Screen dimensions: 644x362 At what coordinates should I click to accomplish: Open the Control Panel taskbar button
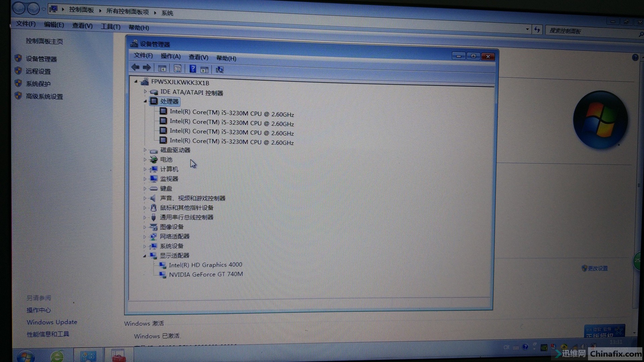point(88,356)
